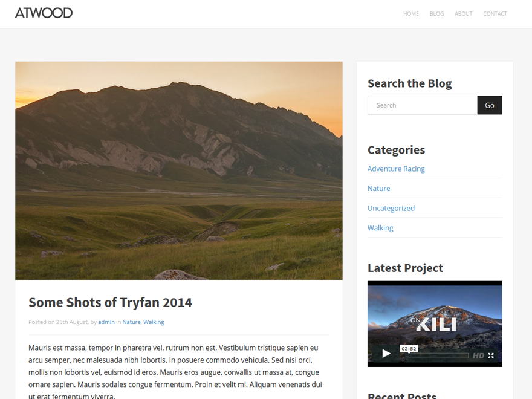Open the Walking category in sidebar
532x399 pixels.
[x=380, y=228]
